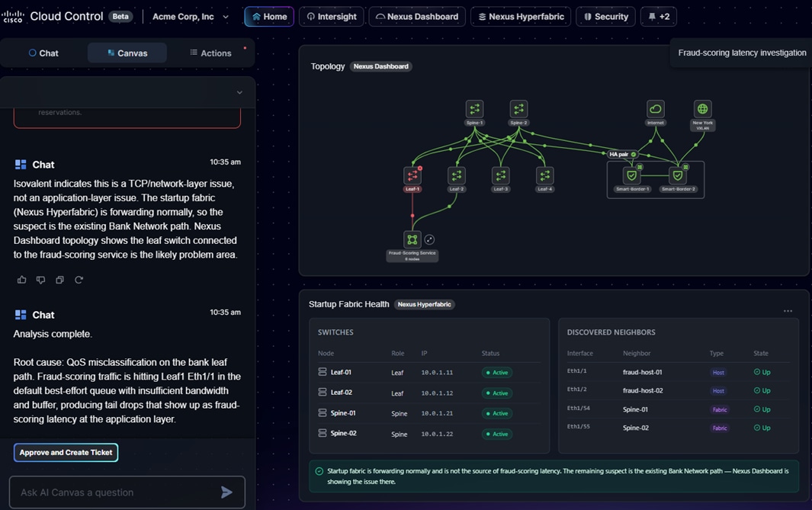The height and width of the screenshot is (510, 812).
Task: Click Approve and Create Ticket
Action: (66, 453)
